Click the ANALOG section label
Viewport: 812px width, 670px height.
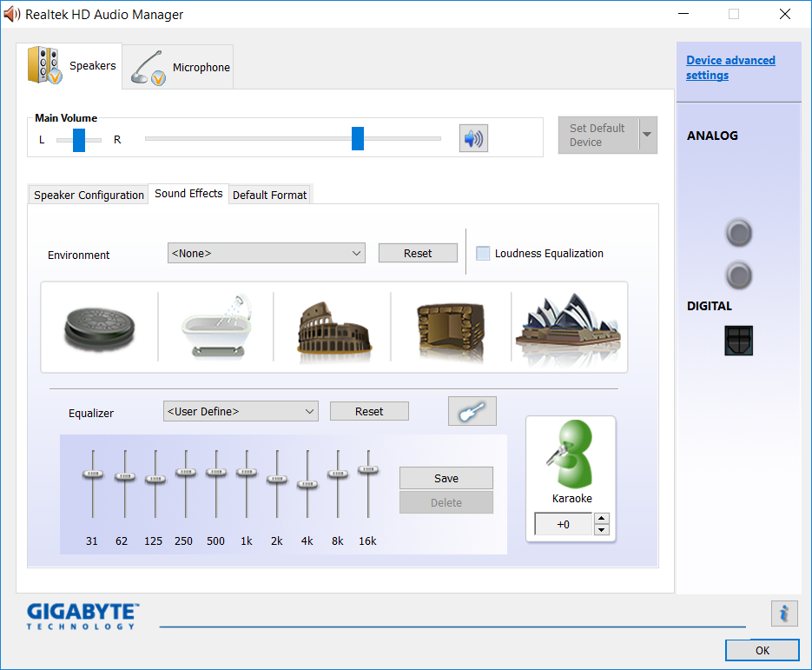coord(712,136)
